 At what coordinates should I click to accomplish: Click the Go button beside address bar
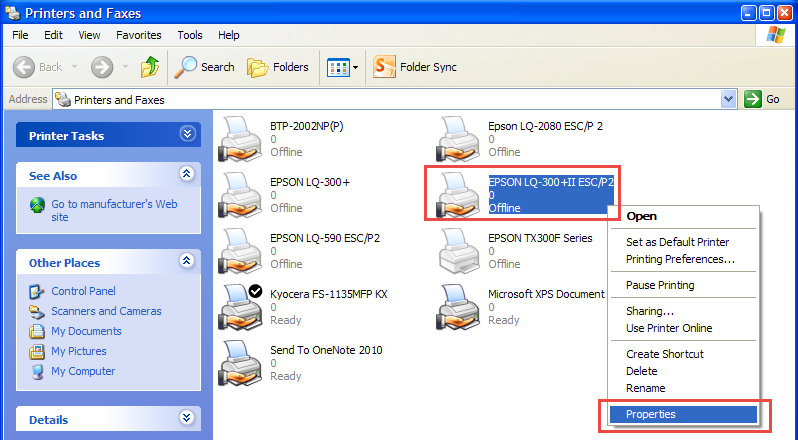763,99
